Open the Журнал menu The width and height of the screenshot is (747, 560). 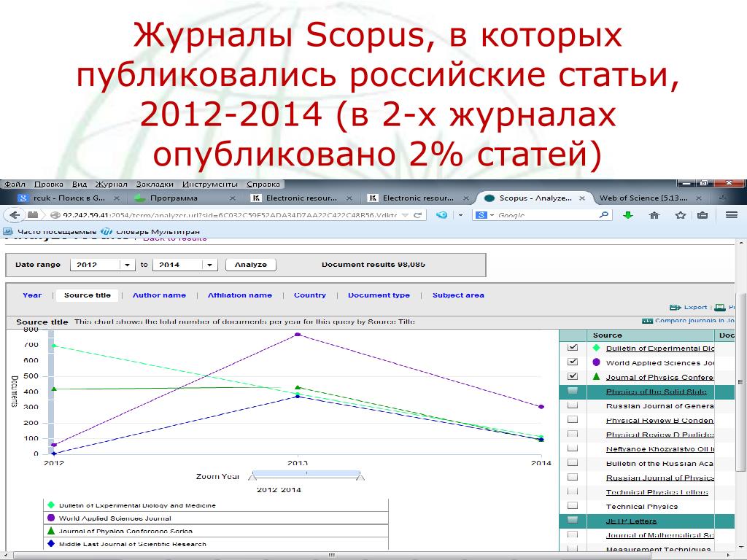point(111,184)
